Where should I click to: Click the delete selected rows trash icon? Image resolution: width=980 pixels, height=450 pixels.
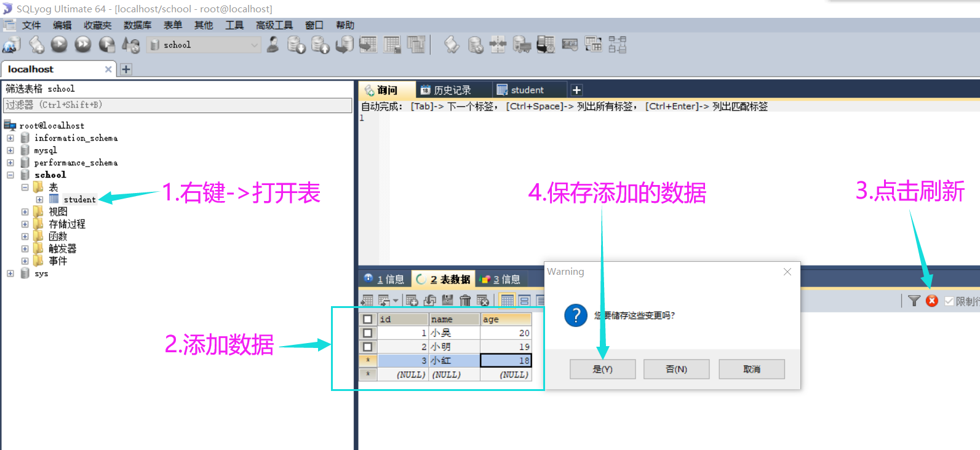pyautogui.click(x=466, y=301)
